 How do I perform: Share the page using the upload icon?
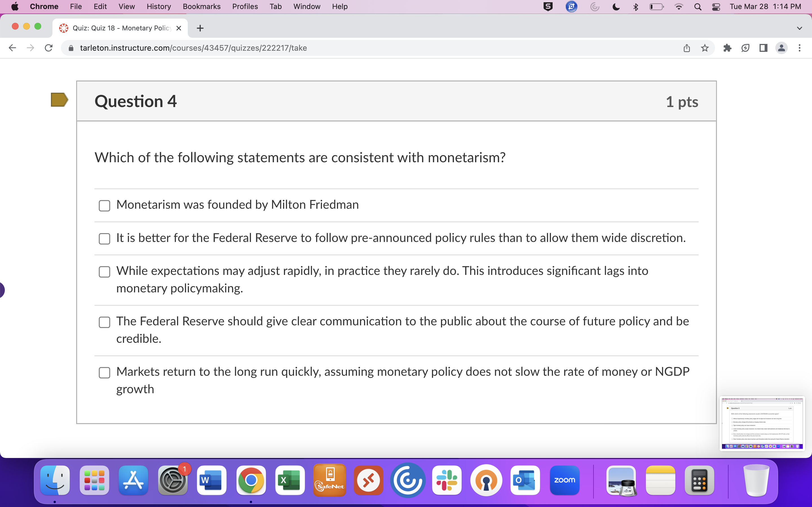pos(687,48)
